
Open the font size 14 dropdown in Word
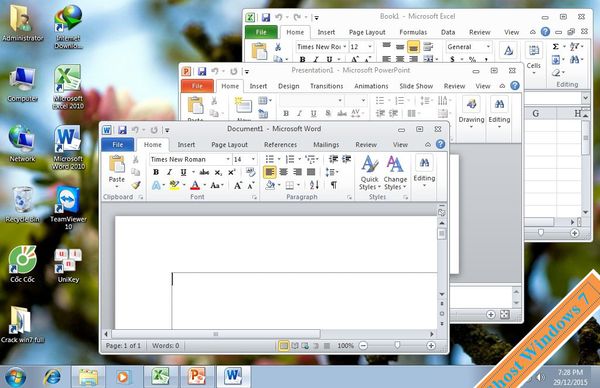pos(253,159)
